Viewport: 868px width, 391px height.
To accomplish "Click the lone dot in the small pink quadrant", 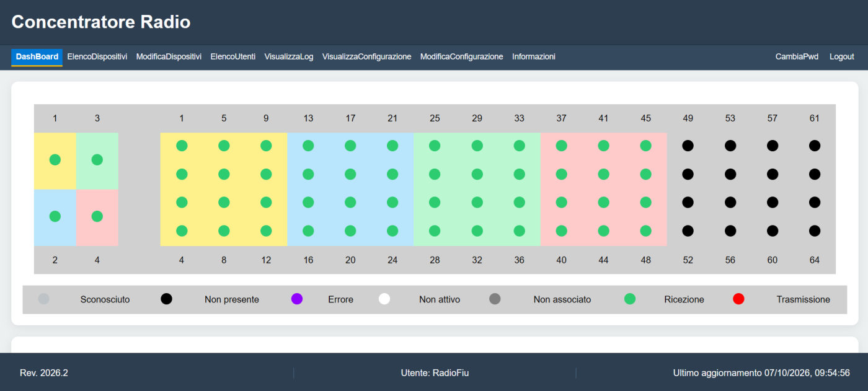I will point(97,216).
